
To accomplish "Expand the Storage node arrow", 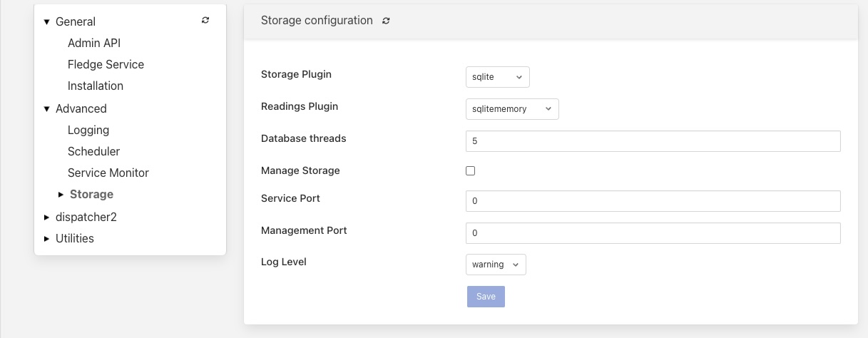I will click(x=61, y=195).
